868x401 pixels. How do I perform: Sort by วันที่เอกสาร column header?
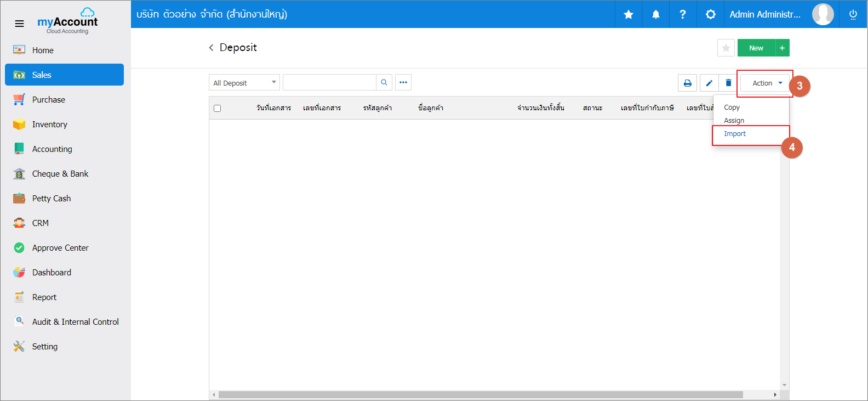273,108
